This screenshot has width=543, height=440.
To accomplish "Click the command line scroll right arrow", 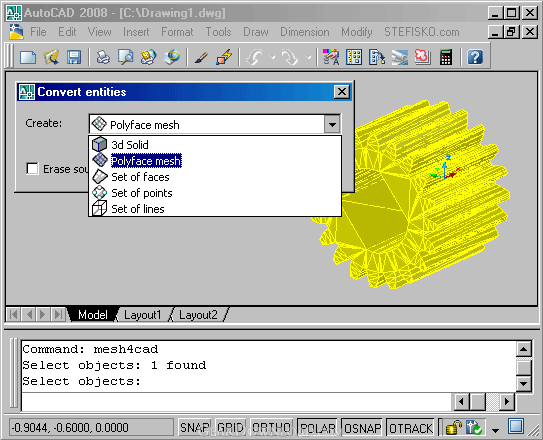I will tap(507, 402).
